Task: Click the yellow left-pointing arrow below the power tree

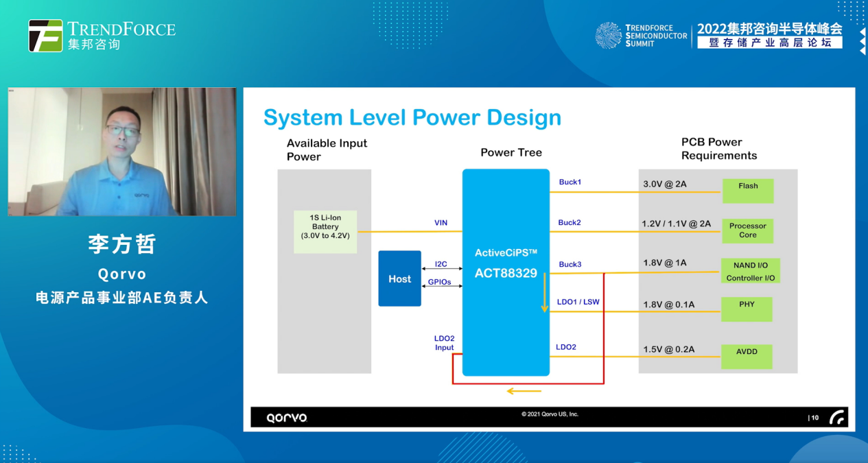Action: [524, 391]
